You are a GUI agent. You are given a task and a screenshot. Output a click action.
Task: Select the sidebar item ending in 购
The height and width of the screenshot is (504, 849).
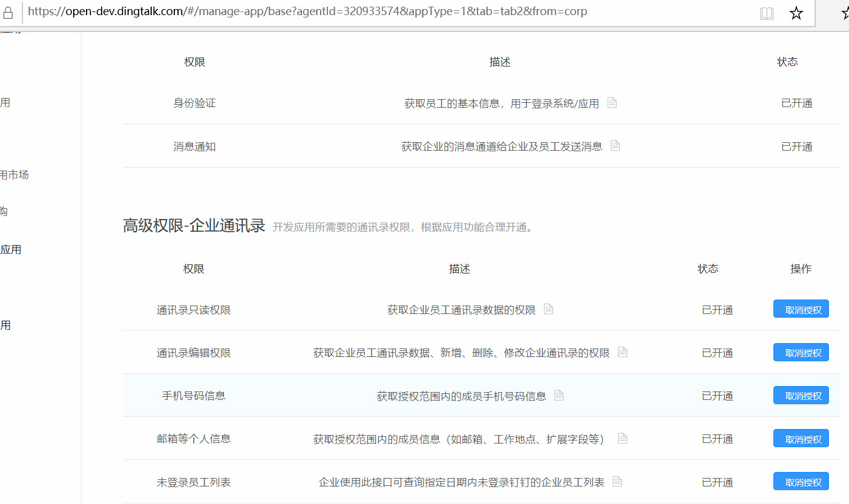click(4, 211)
